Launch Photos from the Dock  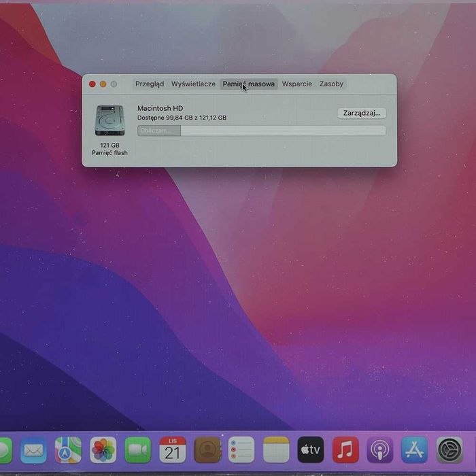pos(103,450)
